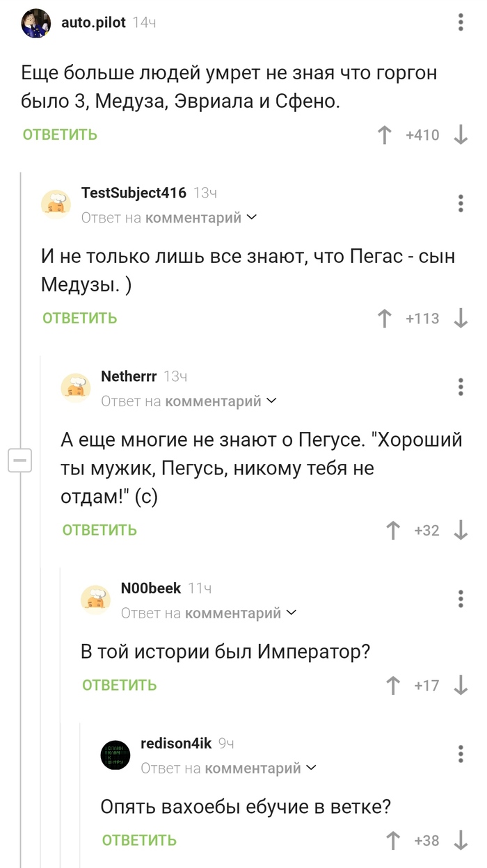Image resolution: width=487 pixels, height=868 pixels.
Task: Expand parent comment chevron under Netherrr
Action: click(x=271, y=401)
